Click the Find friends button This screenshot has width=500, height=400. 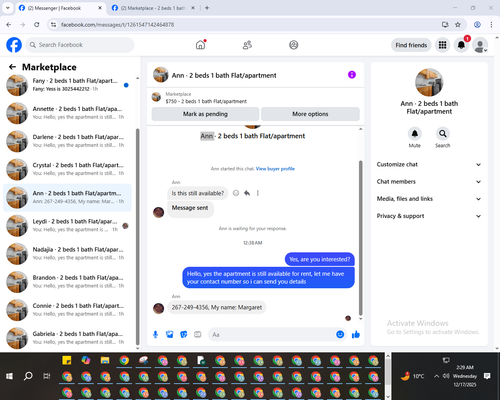[411, 45]
